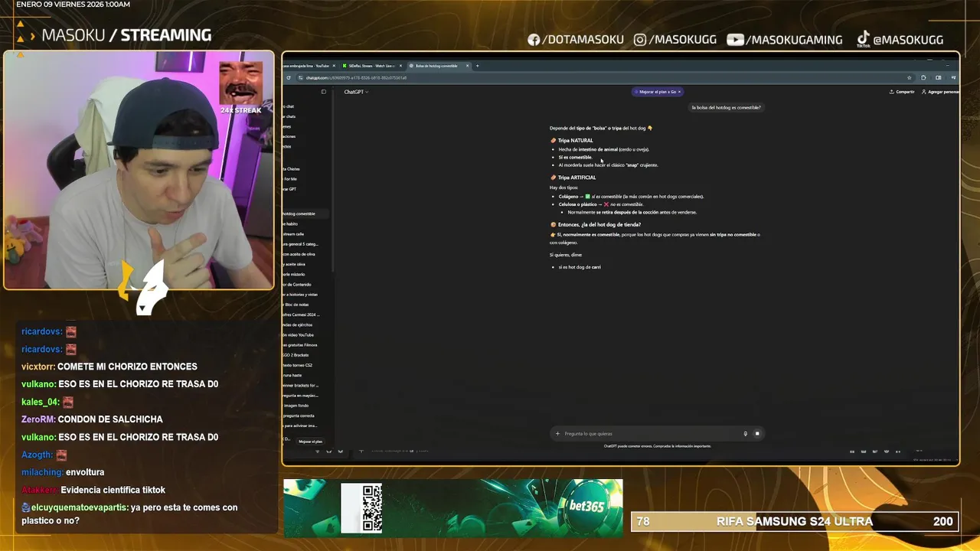Image resolution: width=980 pixels, height=551 pixels.
Task: Click the user message 'la bolsa del hotdog es comestible?'
Action: pyautogui.click(x=727, y=108)
